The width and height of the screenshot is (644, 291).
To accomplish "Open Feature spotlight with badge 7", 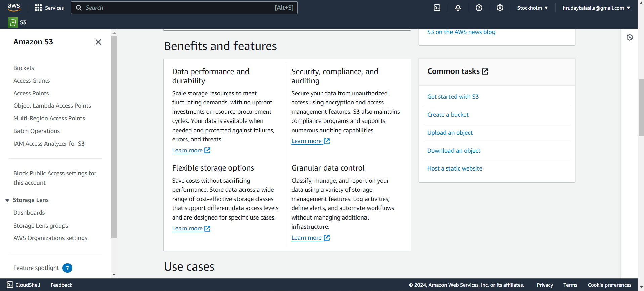I will [36, 268].
